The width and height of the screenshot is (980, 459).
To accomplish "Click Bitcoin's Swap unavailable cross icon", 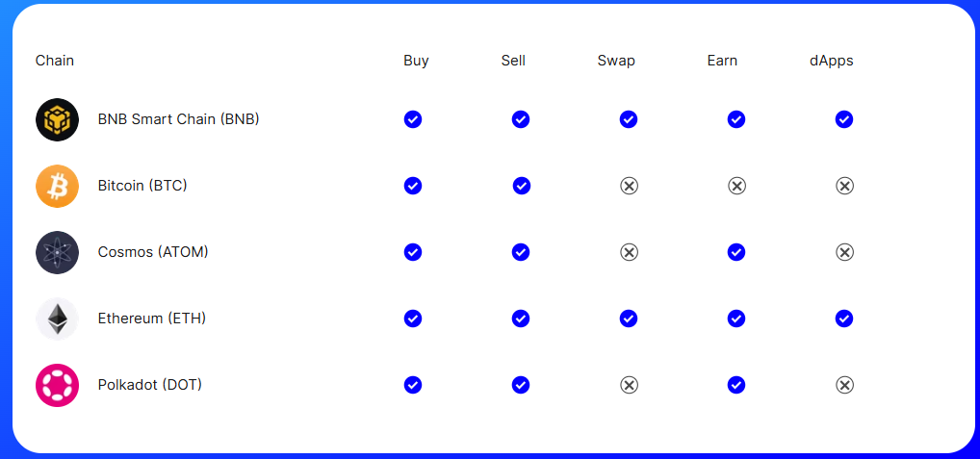I will pos(629,186).
